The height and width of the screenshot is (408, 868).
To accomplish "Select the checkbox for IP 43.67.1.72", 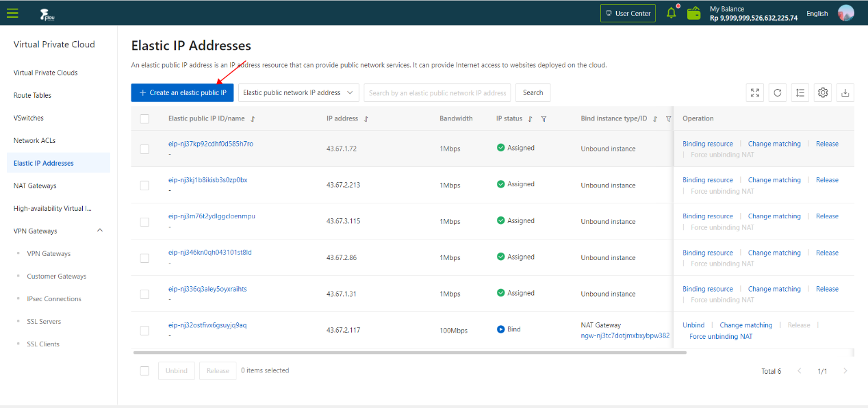I will click(144, 149).
